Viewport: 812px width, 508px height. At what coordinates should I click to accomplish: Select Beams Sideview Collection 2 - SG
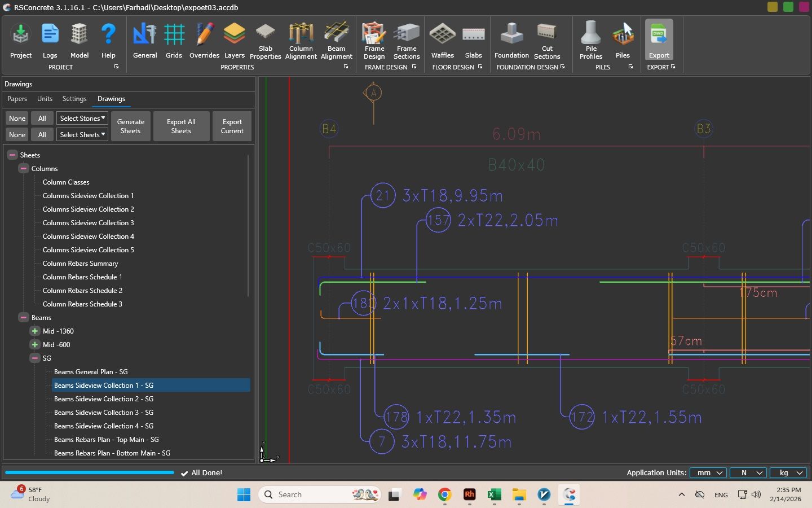point(104,399)
